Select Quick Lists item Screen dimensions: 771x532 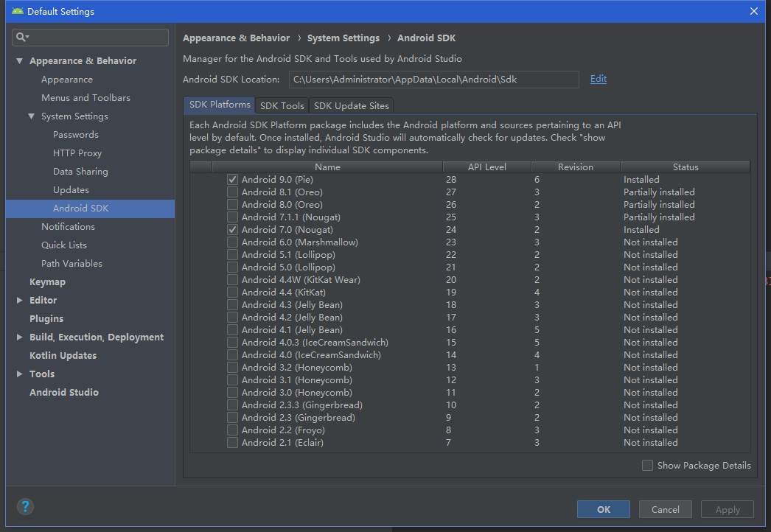click(64, 245)
